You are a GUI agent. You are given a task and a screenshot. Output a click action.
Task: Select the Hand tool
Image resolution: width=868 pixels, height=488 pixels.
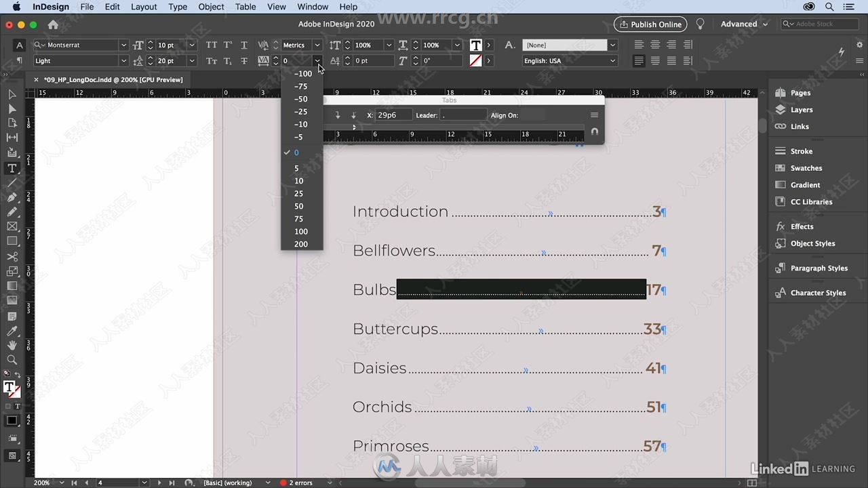[12, 346]
